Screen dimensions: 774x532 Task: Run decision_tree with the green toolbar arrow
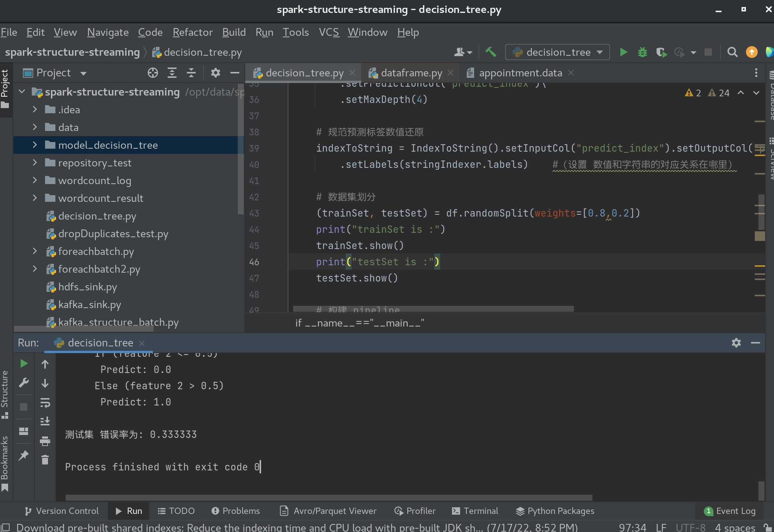(624, 52)
